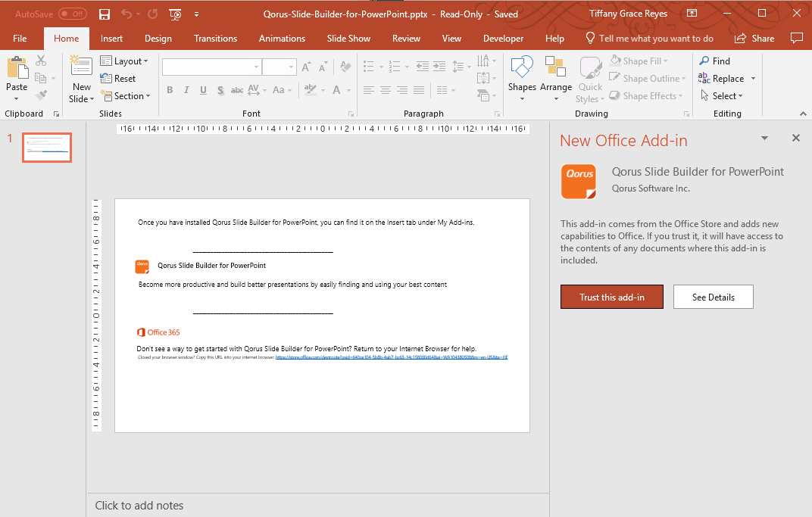Screen dimensions: 812x517
Task: Click Increase Font Size icon
Action: point(306,67)
